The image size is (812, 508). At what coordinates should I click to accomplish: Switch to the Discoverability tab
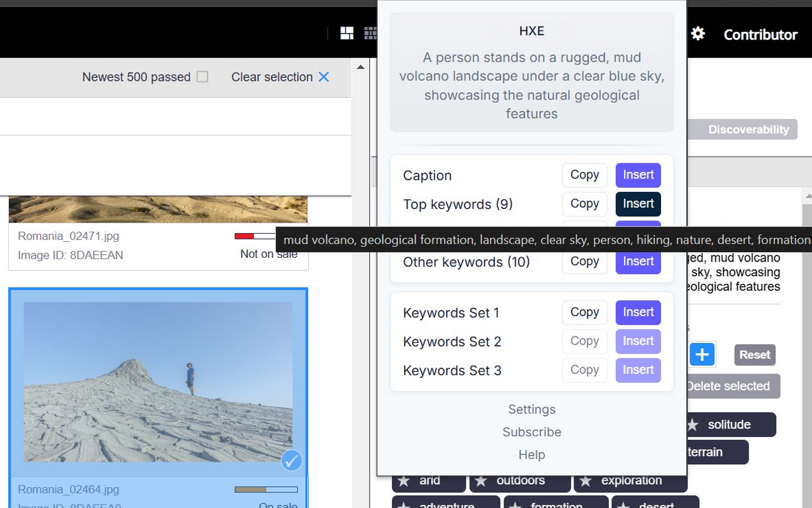[749, 130]
